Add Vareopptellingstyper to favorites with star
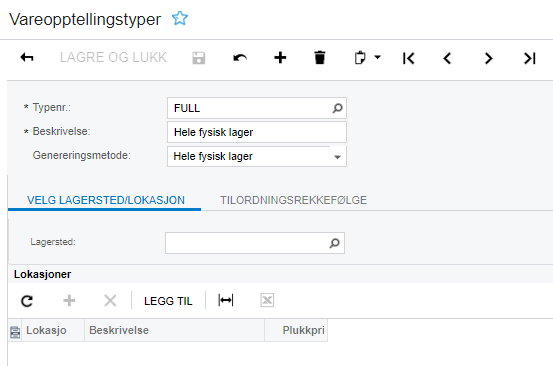 point(180,18)
